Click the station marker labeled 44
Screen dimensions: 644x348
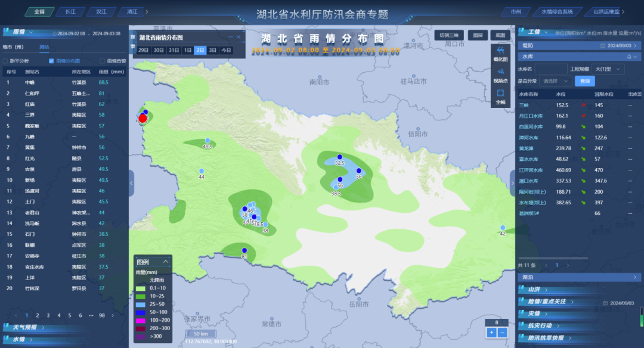(202, 171)
